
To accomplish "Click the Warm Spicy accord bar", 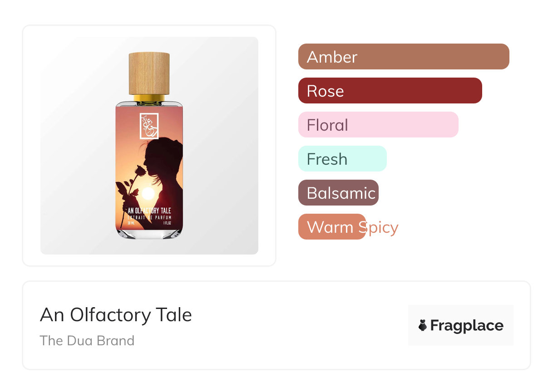I will pos(332,227).
